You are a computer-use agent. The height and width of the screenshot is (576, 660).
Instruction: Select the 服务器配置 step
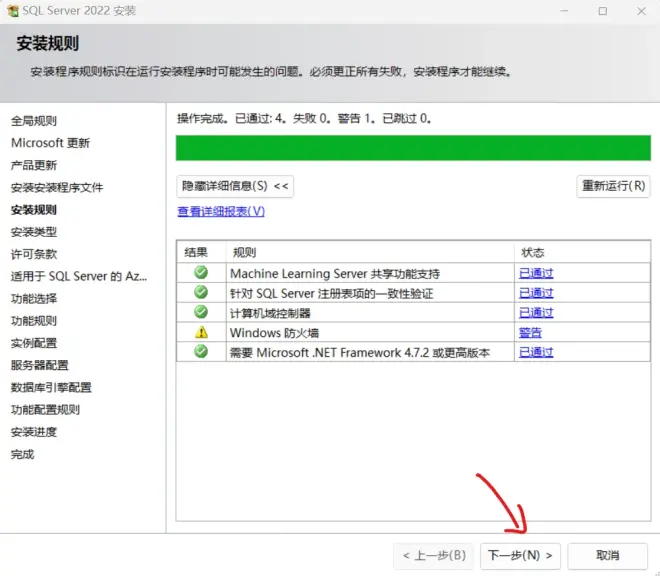[40, 365]
